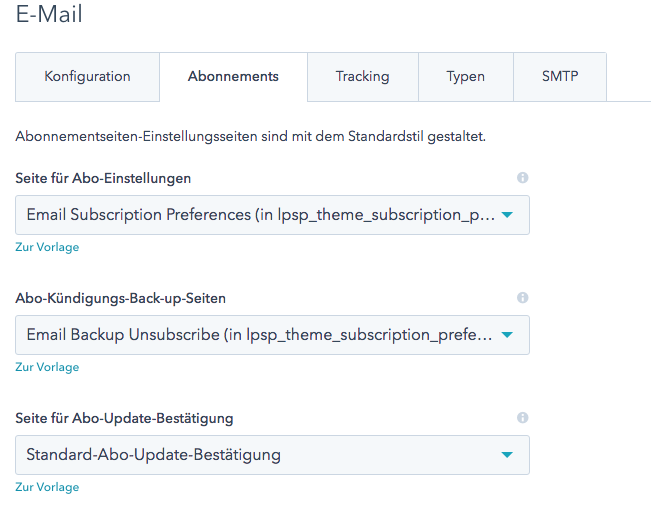Open Standard-Abo-Update-Bestätigung dropdown
Viewport: 651px width, 516px height.
click(x=272, y=455)
